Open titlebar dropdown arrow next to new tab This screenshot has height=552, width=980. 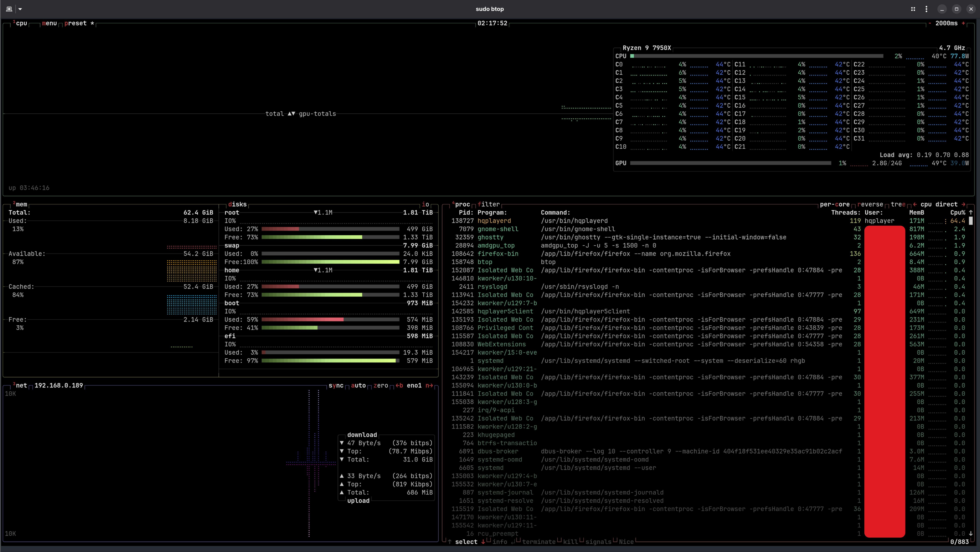20,9
